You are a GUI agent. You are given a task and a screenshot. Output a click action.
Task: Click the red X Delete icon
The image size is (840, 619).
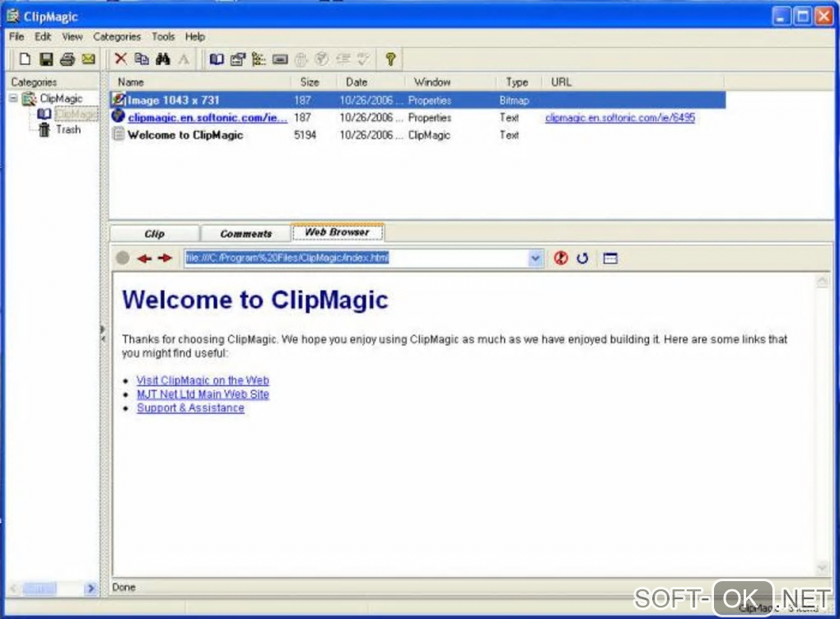pos(121,59)
